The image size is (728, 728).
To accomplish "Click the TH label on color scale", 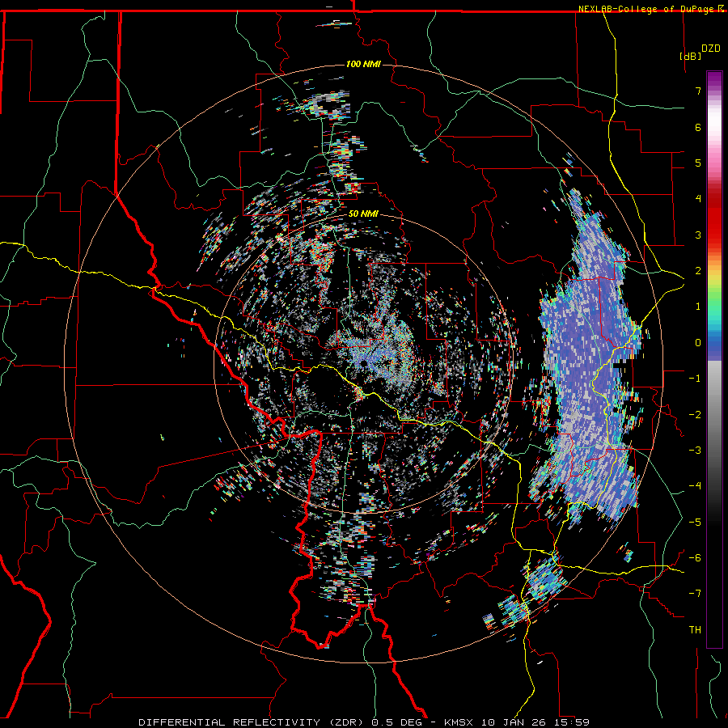I will click(x=695, y=629).
